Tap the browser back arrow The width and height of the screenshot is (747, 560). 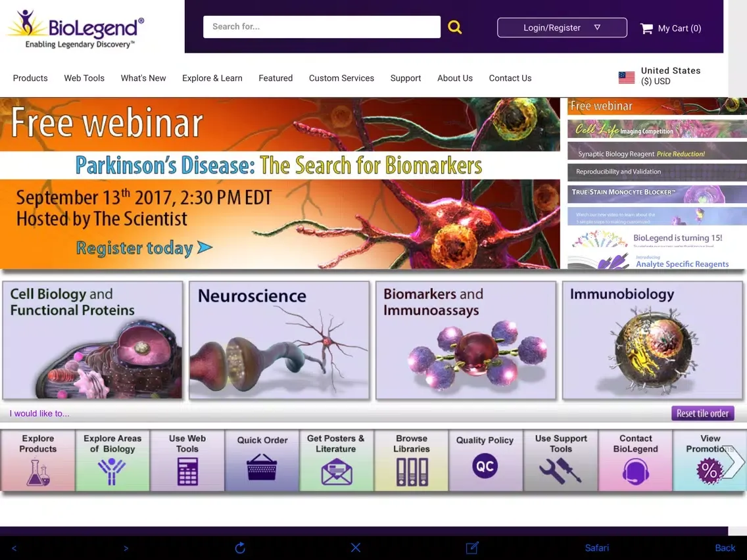pyautogui.click(x=14, y=548)
